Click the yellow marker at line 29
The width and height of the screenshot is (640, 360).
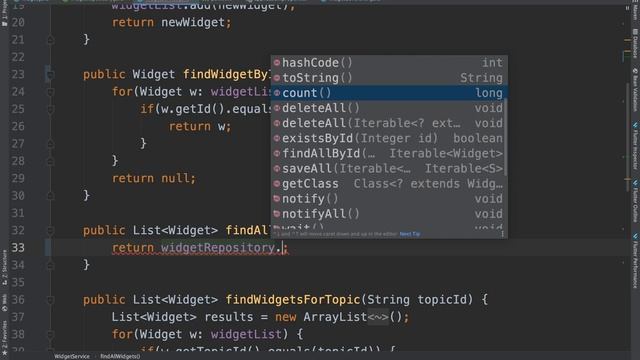click(627, 179)
